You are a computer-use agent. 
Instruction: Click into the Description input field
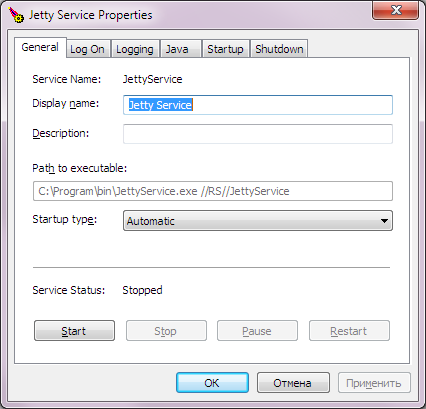pos(258,134)
